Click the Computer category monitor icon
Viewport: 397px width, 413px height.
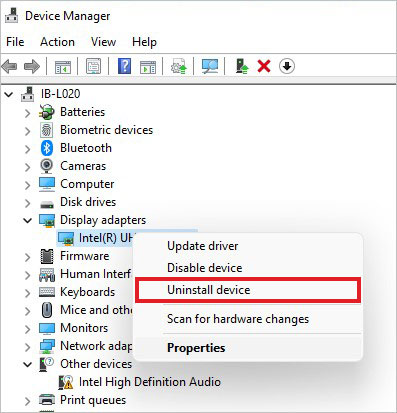pyautogui.click(x=47, y=184)
